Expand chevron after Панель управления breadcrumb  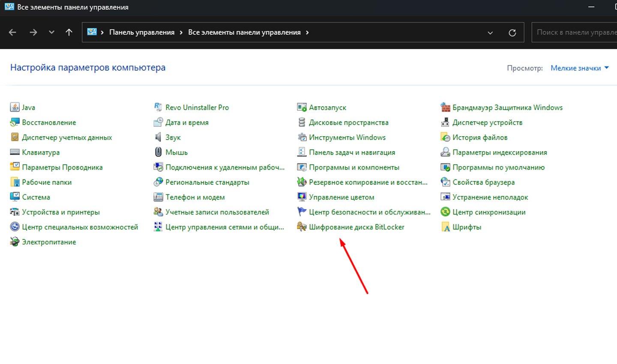(181, 33)
